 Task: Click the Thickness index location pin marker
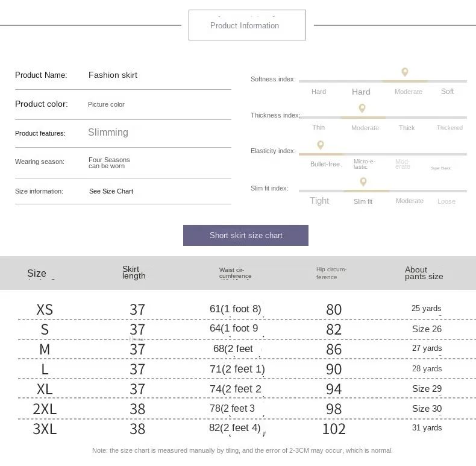362,109
